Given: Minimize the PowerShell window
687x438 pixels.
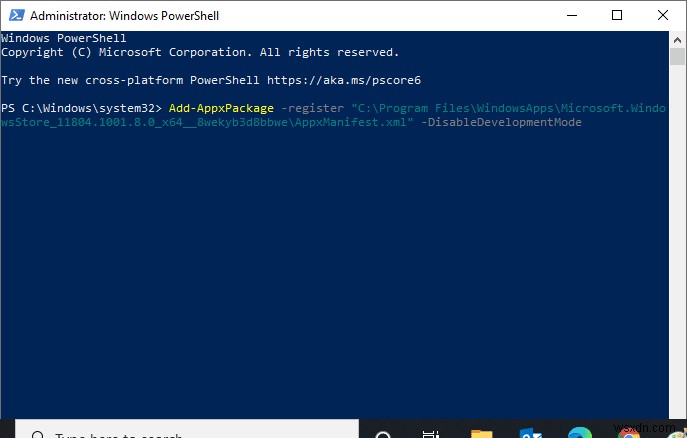Looking at the screenshot, I should 571,16.
